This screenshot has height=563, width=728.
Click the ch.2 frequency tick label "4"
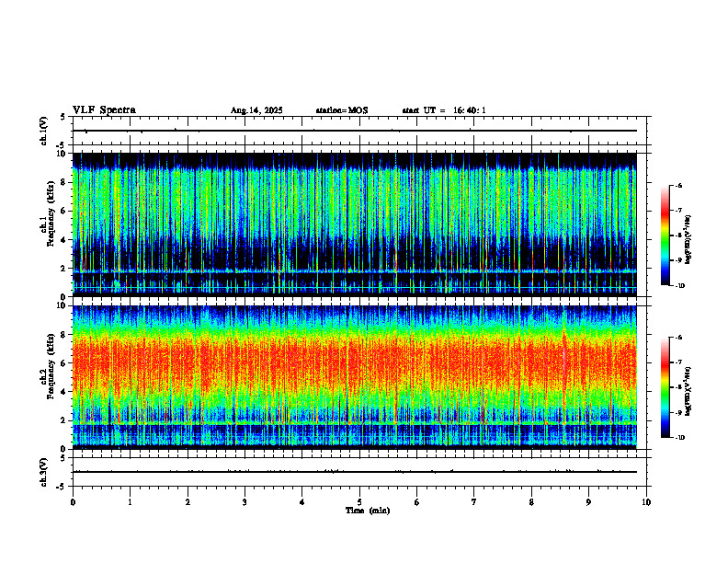click(64, 392)
